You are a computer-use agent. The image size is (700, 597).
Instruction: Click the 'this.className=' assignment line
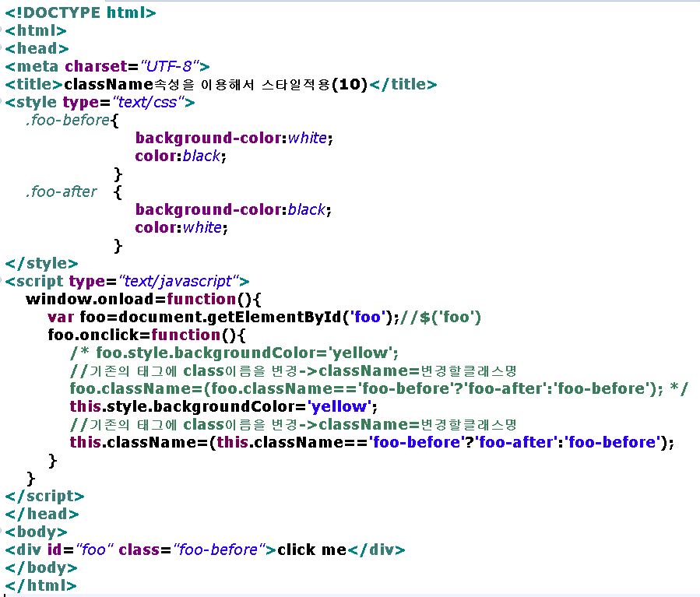(x=372, y=442)
